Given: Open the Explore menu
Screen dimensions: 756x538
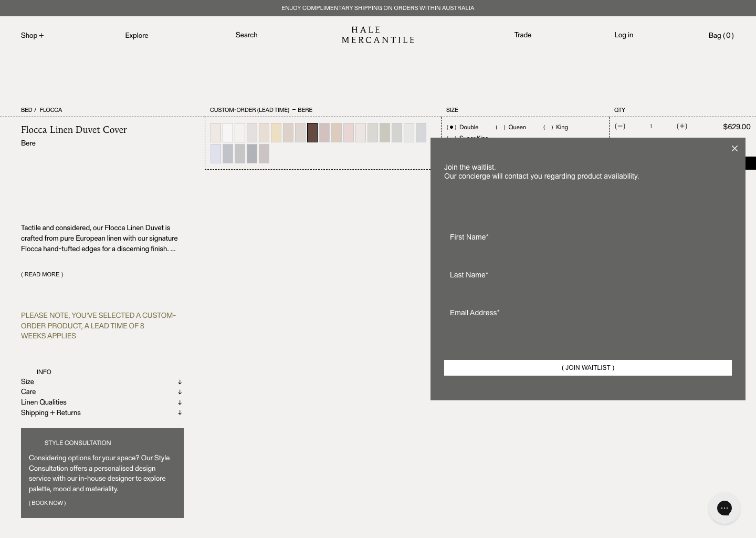Looking at the screenshot, I should pos(136,36).
